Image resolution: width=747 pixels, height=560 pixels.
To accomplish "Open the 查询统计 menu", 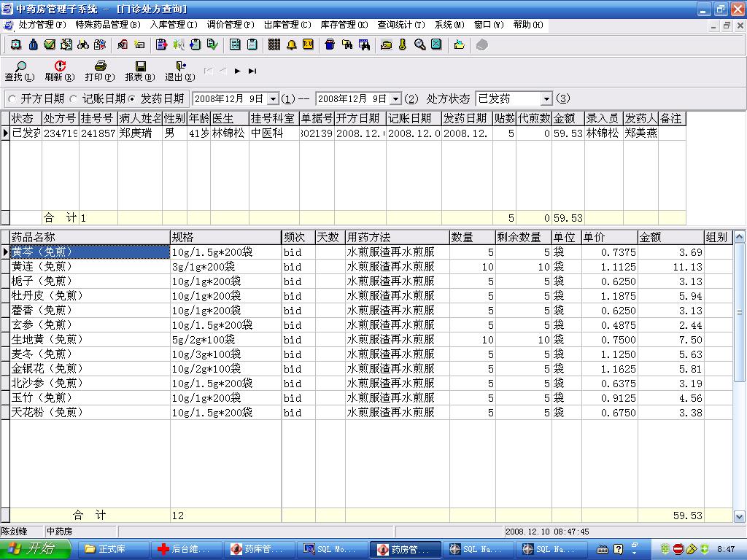I will (x=400, y=24).
